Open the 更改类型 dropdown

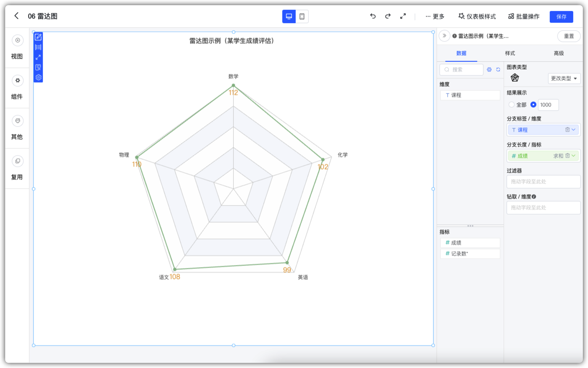(x=564, y=78)
